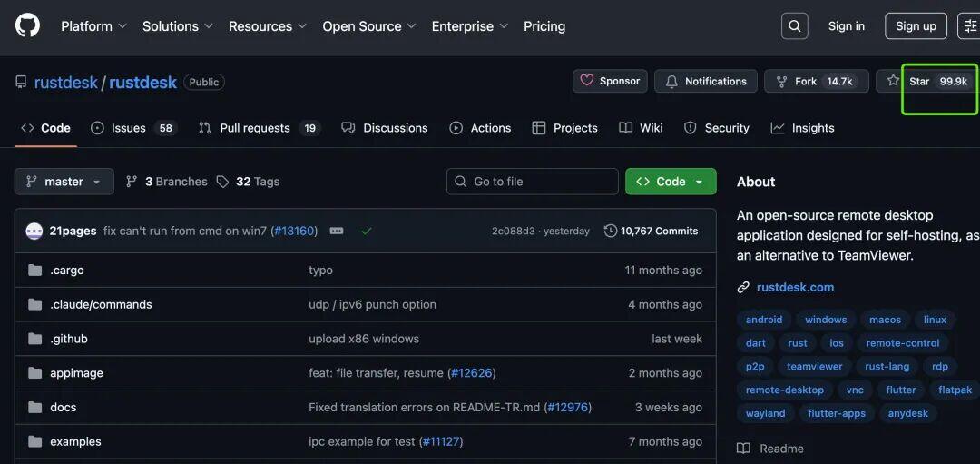Expand the master branch dropdown
The width and height of the screenshot is (980, 464).
[x=64, y=182]
